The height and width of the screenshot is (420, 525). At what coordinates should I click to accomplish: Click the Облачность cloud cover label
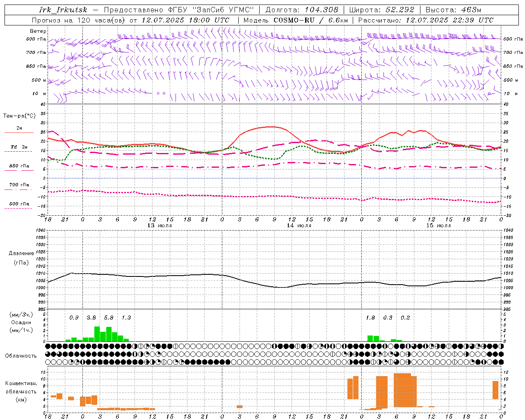(x=21, y=356)
